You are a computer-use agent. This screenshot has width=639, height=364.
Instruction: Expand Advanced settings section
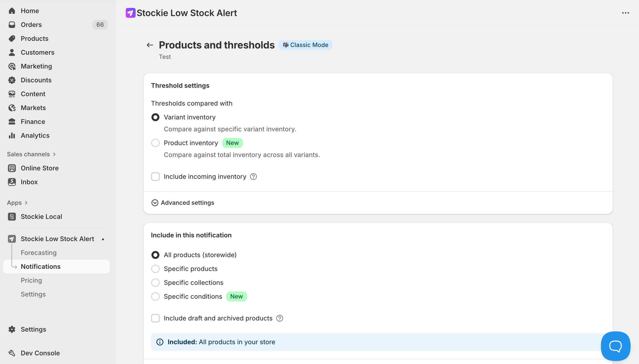pyautogui.click(x=183, y=203)
